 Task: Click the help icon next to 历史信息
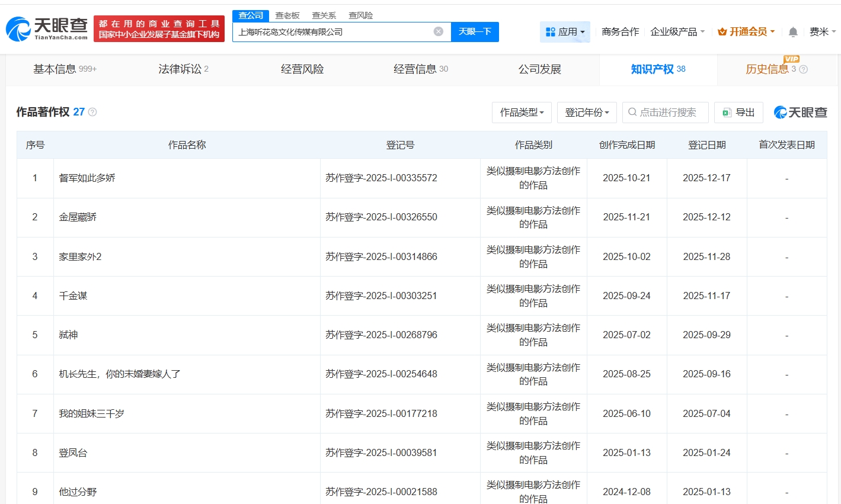pyautogui.click(x=803, y=69)
